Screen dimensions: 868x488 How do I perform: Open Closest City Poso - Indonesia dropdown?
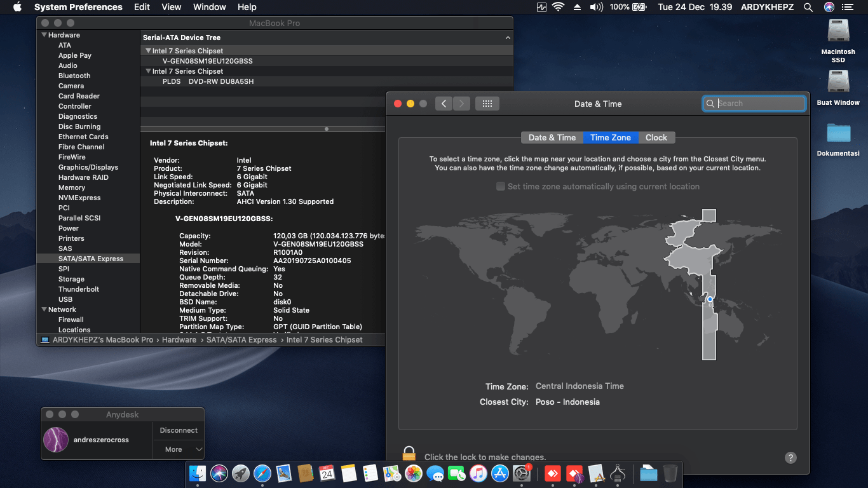(x=567, y=402)
